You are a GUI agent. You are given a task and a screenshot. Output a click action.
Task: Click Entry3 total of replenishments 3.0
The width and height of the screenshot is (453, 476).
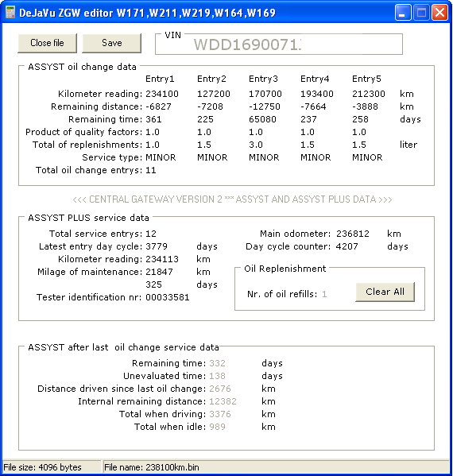pos(256,145)
